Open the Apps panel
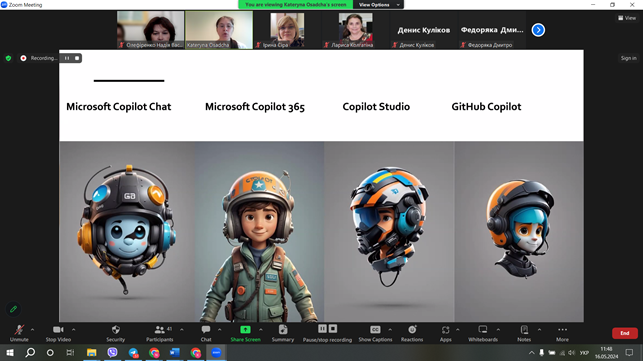Viewport: 643px width, 361px height. click(445, 333)
